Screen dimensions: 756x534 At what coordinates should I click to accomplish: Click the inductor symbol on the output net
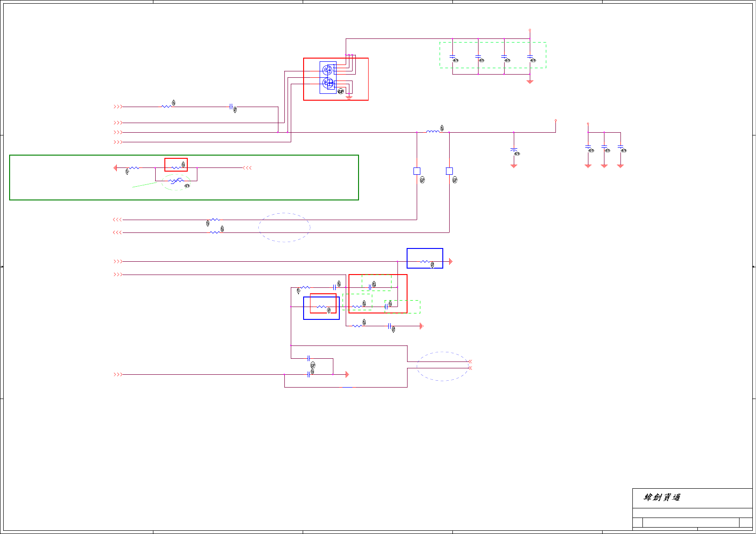[x=433, y=132]
